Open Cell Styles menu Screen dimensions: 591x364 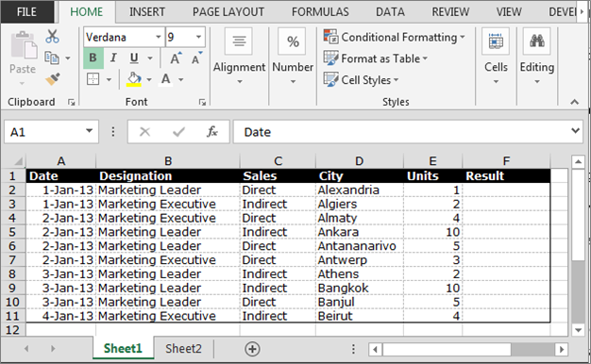tap(361, 80)
